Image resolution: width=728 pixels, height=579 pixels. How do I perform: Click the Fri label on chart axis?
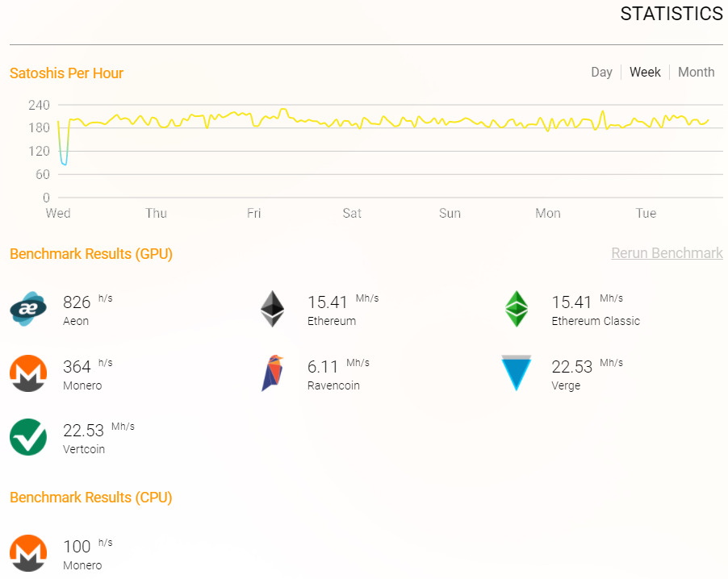(x=253, y=214)
